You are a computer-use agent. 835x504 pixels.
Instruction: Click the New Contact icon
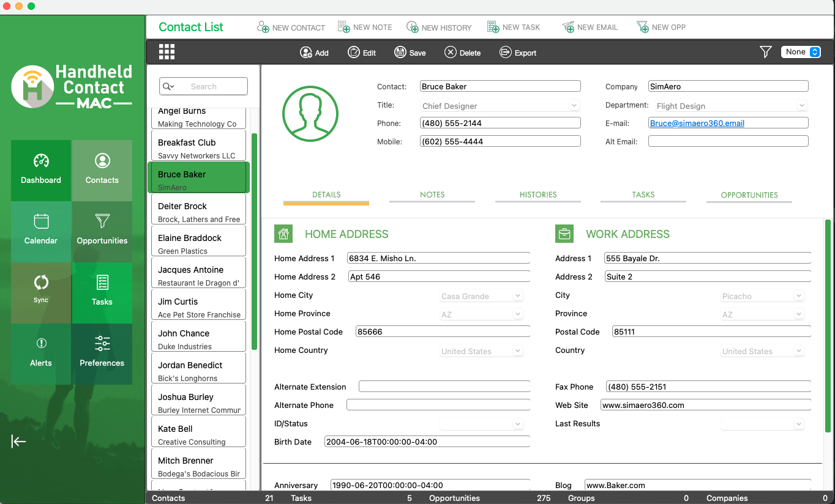(x=263, y=27)
